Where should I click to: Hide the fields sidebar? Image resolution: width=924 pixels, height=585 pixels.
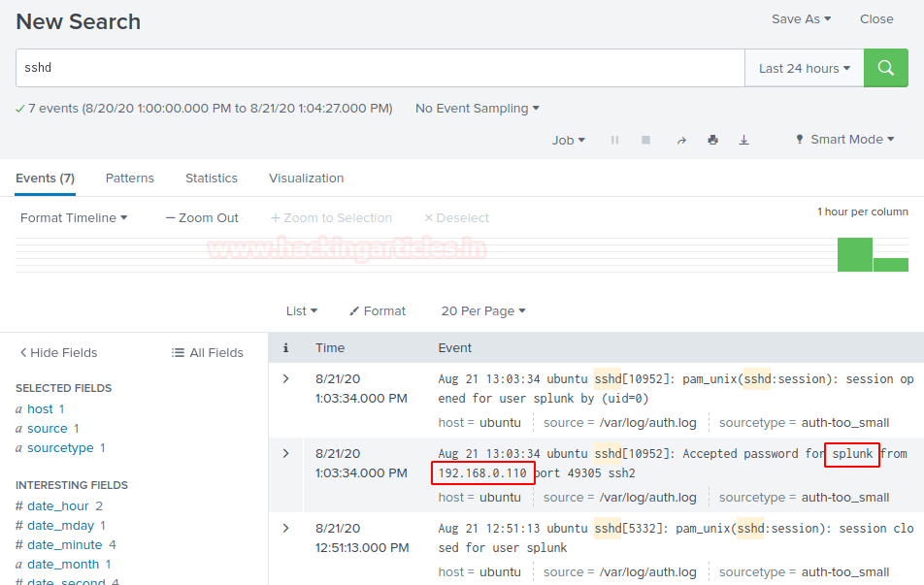57,353
